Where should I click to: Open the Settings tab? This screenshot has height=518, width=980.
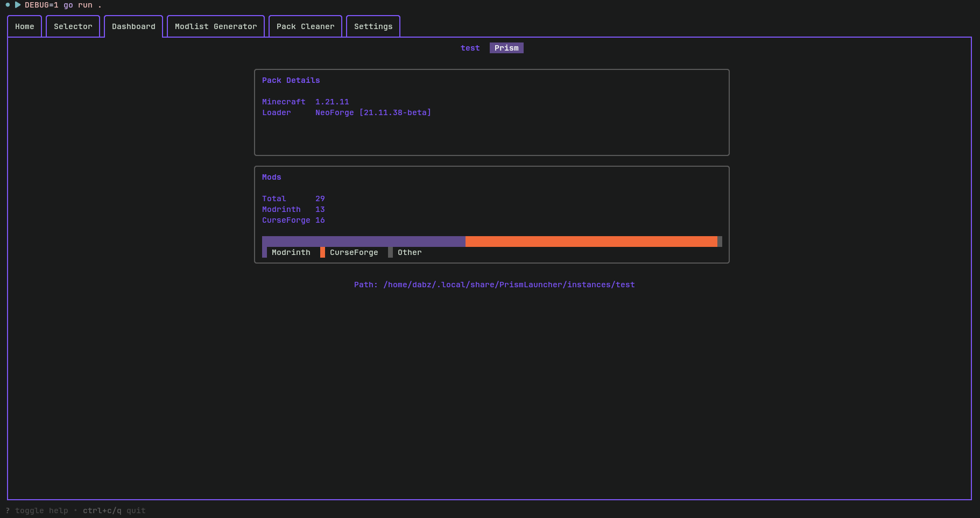pos(373,26)
